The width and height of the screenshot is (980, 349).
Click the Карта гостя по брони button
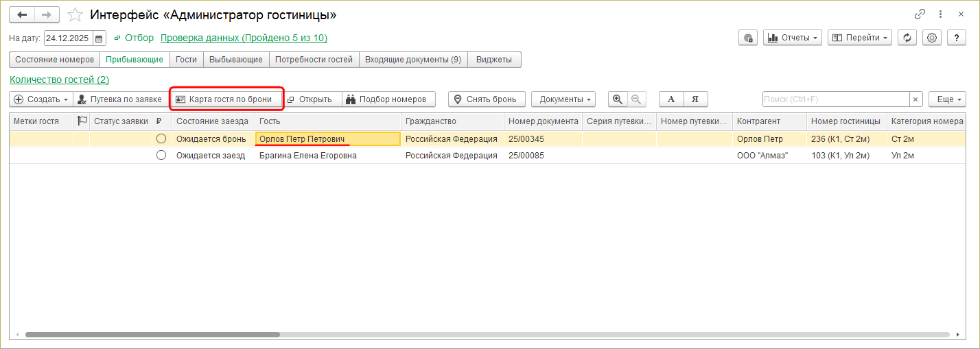point(227,99)
